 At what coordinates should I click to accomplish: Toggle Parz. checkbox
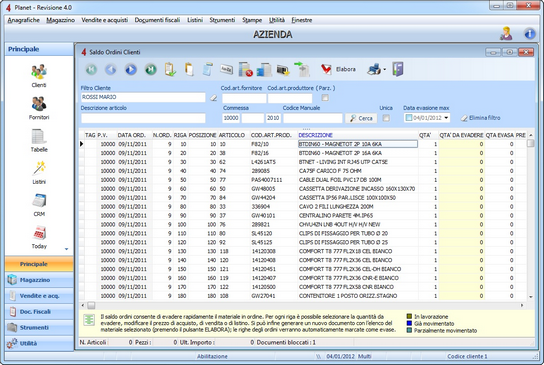[325, 98]
